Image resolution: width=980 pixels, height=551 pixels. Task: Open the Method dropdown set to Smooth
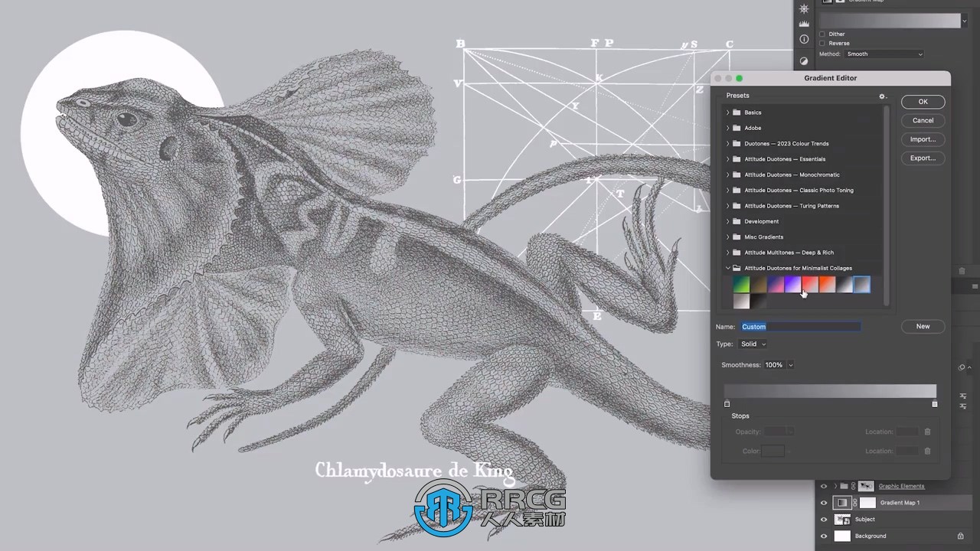coord(885,54)
